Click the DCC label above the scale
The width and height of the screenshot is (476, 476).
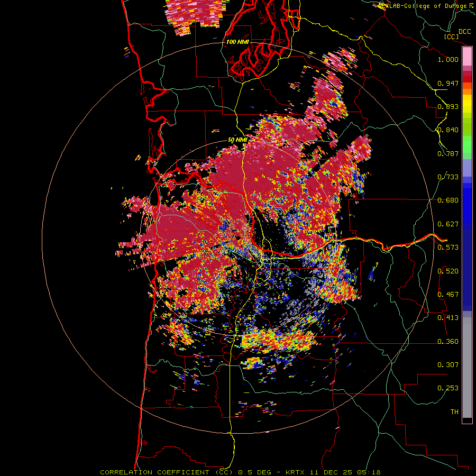(465, 32)
